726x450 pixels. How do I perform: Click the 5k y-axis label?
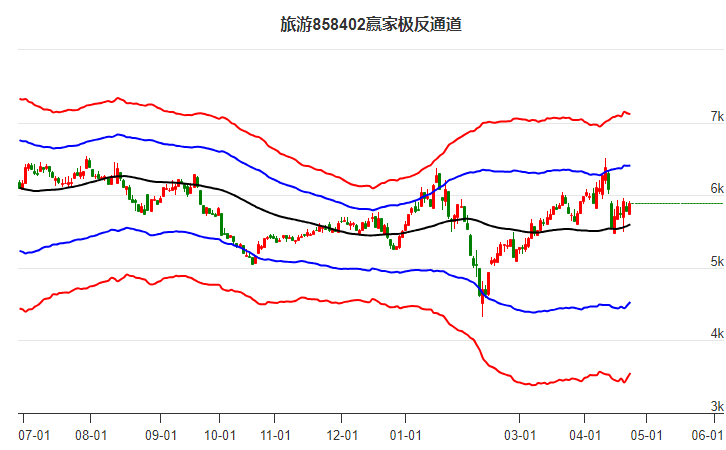click(x=717, y=261)
